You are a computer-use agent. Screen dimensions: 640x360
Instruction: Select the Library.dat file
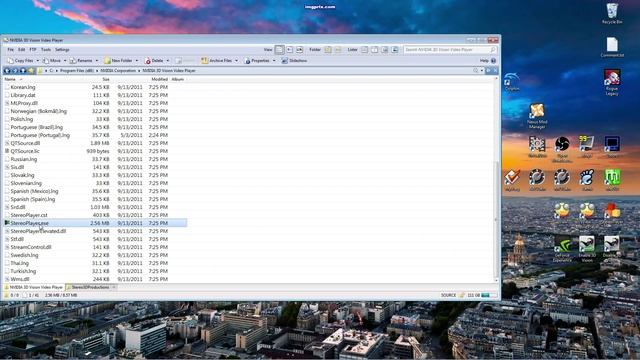pyautogui.click(x=23, y=95)
